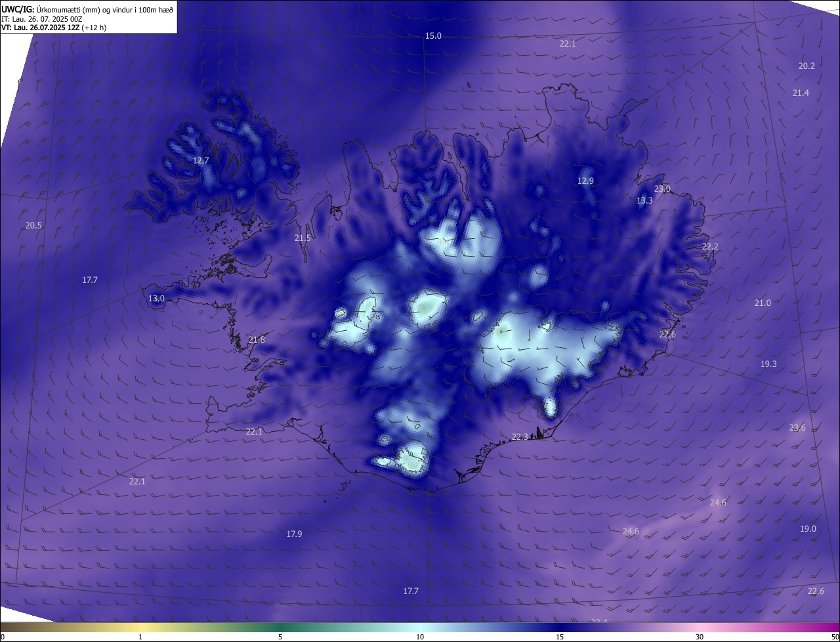The image size is (840, 642).
Task: Click the map value 19.0
Action: (x=808, y=528)
